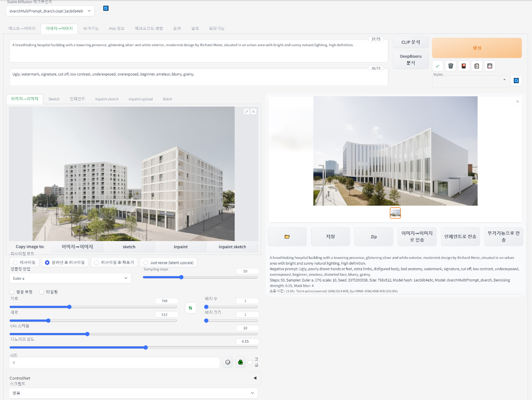Enable the 얼굴 보정 face restoration checkbox
This screenshot has height=400, width=532.
click(x=12, y=292)
